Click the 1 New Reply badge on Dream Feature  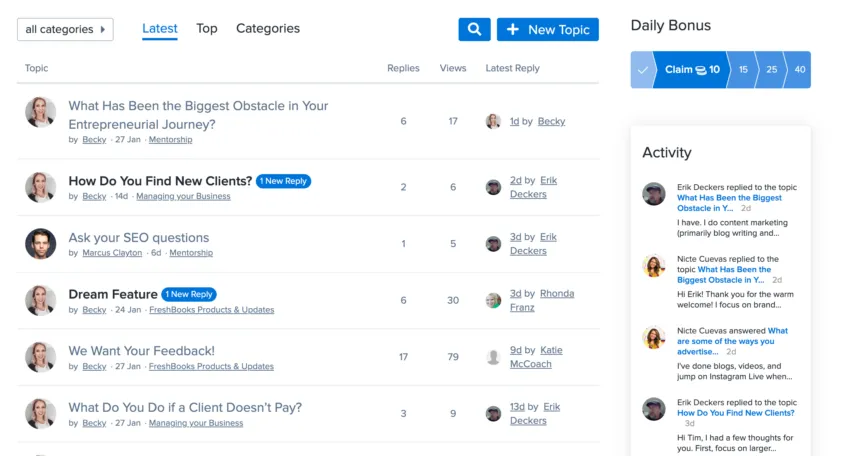click(x=189, y=295)
